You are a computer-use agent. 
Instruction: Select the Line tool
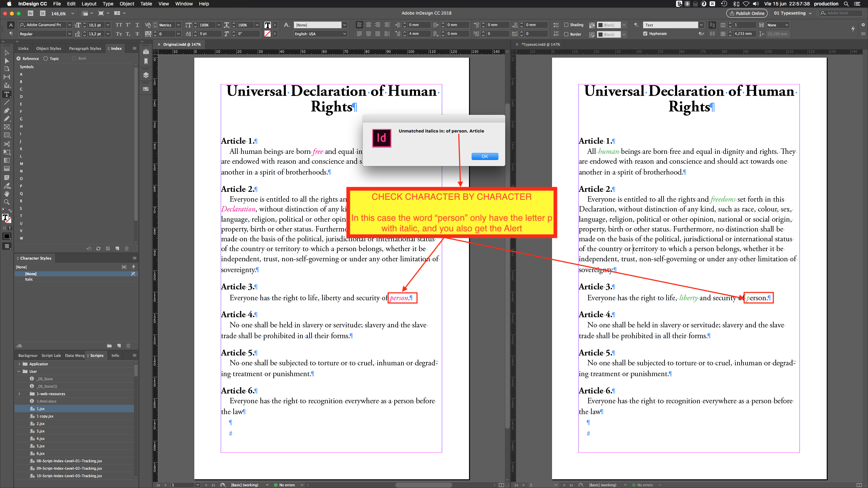pos(6,102)
